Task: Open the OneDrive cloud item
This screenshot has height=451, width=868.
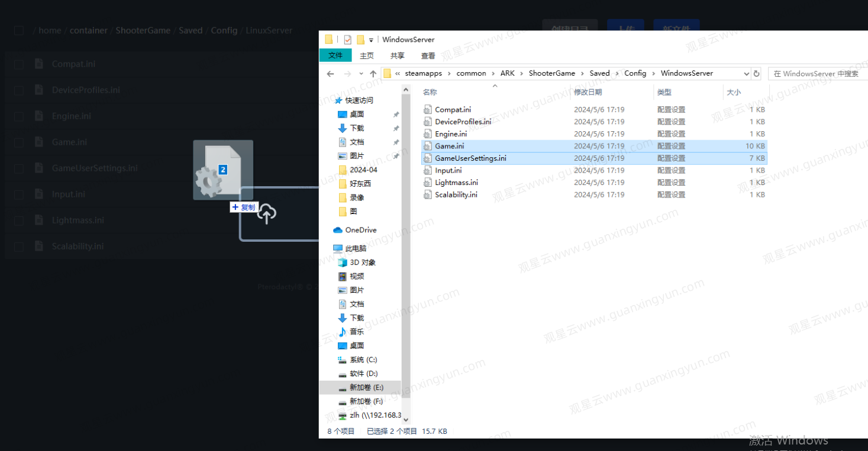Action: [360, 230]
